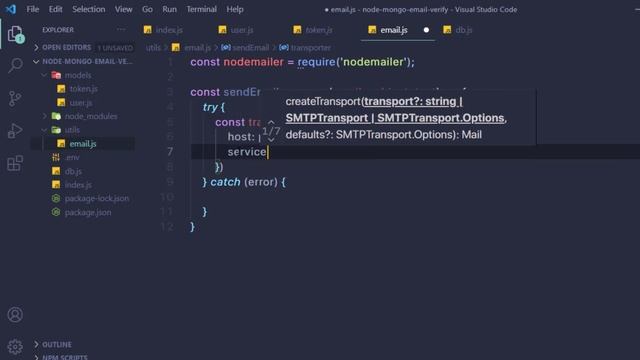Image resolution: width=640 pixels, height=360 pixels.
Task: Open the Manage gear icon
Action: (x=15, y=347)
